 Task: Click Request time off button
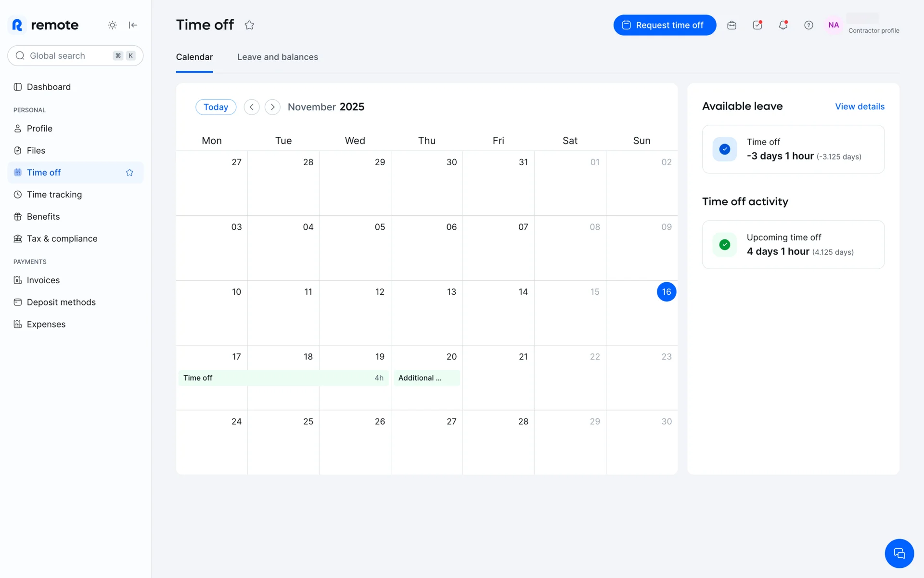[664, 25]
